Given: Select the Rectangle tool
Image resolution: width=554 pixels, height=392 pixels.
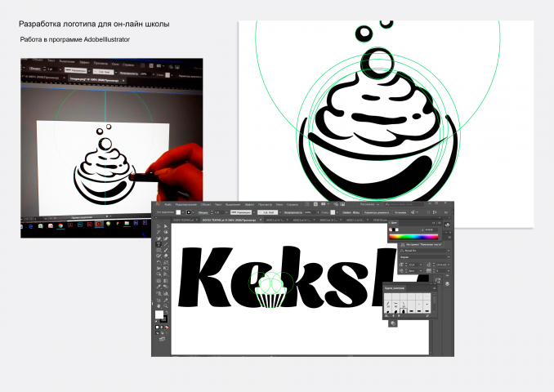Looking at the screenshot, I should click(x=159, y=250).
